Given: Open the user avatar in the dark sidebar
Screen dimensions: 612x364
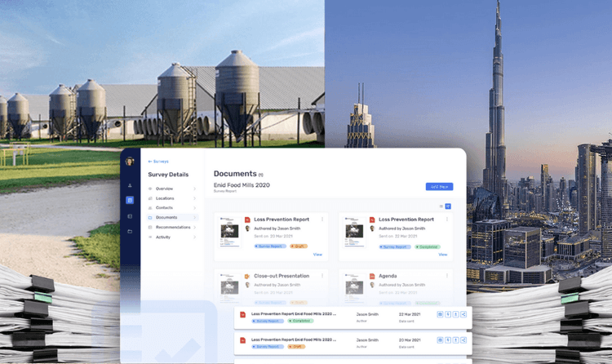Looking at the screenshot, I should pos(130,162).
